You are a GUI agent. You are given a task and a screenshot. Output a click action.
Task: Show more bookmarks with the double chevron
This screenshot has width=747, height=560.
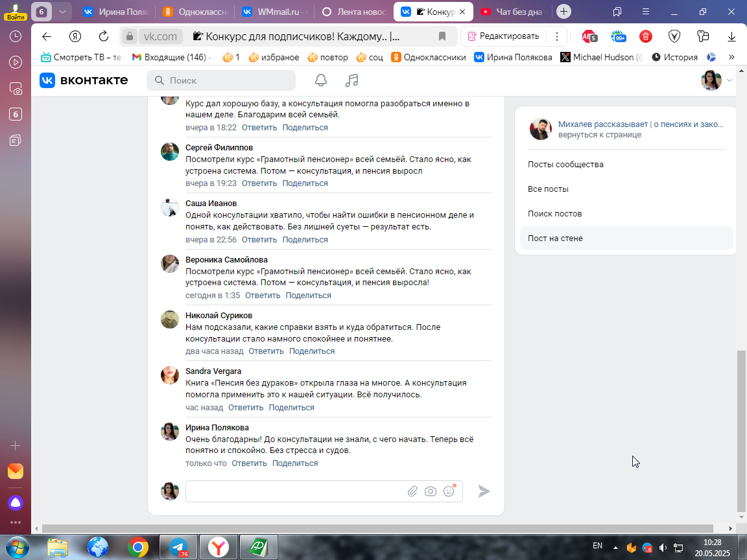(x=731, y=57)
